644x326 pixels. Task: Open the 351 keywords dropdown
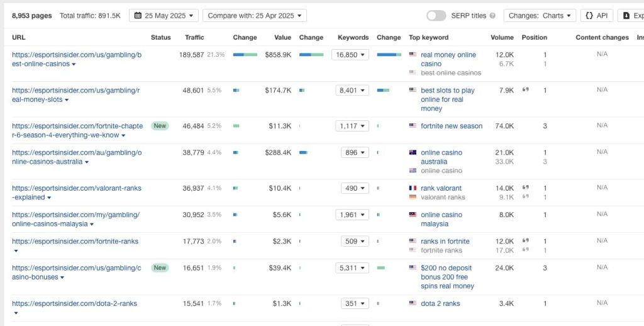355,304
